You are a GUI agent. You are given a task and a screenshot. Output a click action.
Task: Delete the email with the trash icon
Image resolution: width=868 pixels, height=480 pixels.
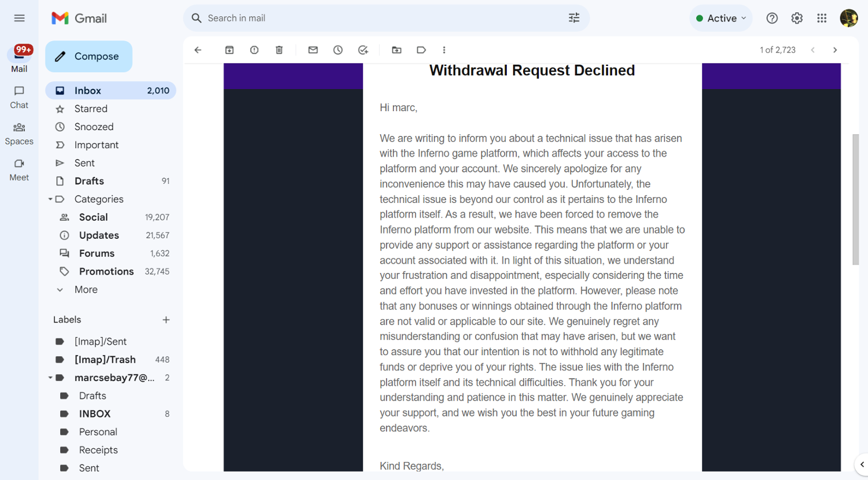279,50
